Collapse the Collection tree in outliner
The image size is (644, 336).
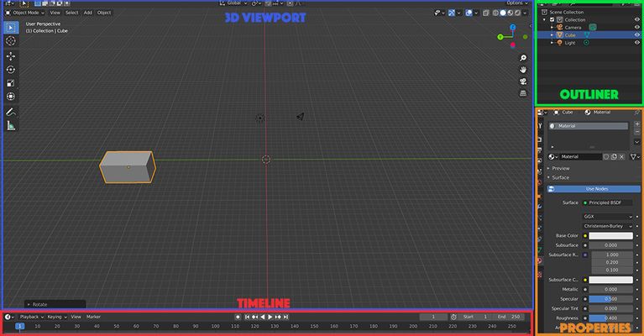[545, 19]
